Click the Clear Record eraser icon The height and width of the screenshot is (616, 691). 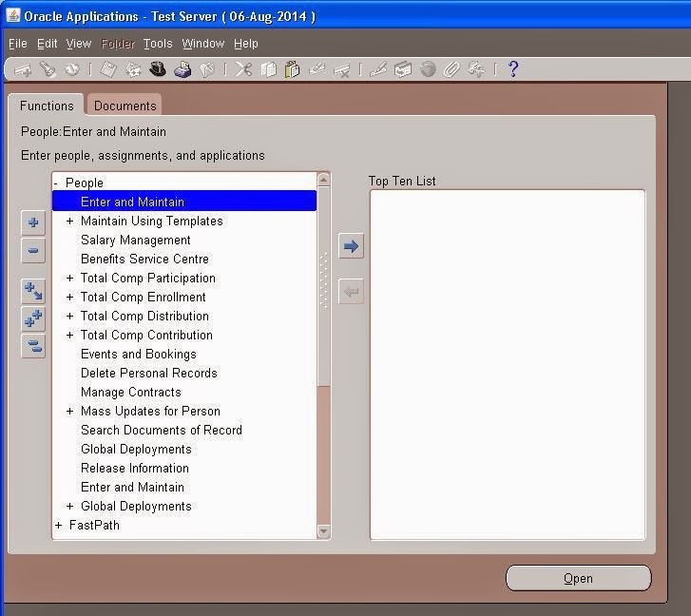(x=317, y=69)
